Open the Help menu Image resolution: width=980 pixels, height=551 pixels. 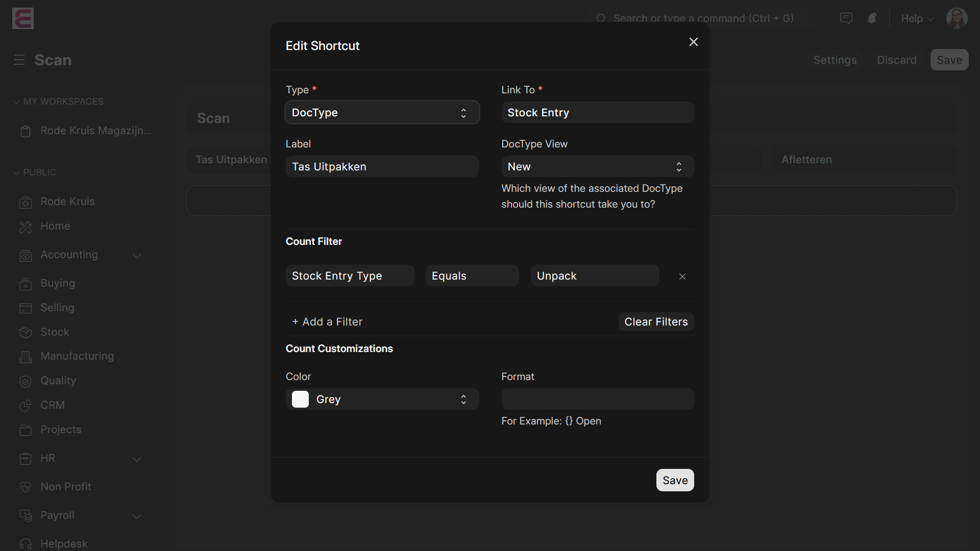915,18
